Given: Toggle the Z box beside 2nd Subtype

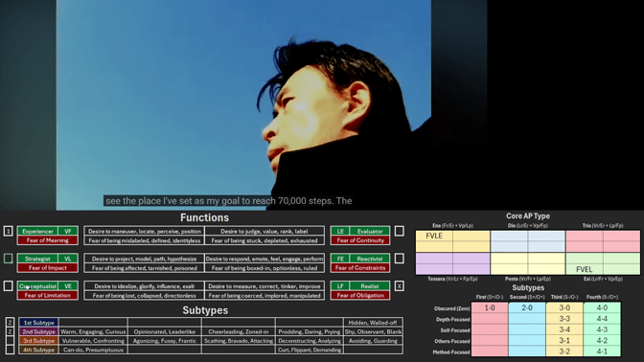Looking at the screenshot, I should (x=11, y=331).
